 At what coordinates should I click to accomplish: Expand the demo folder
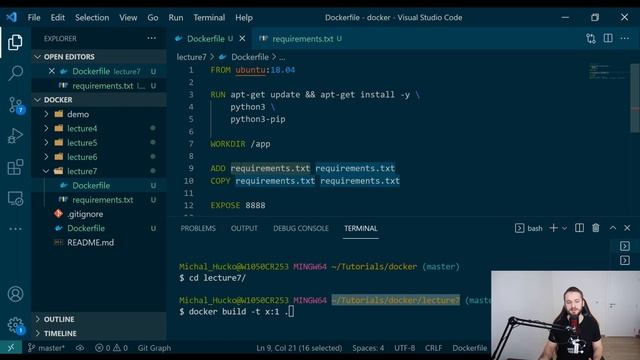(x=46, y=114)
